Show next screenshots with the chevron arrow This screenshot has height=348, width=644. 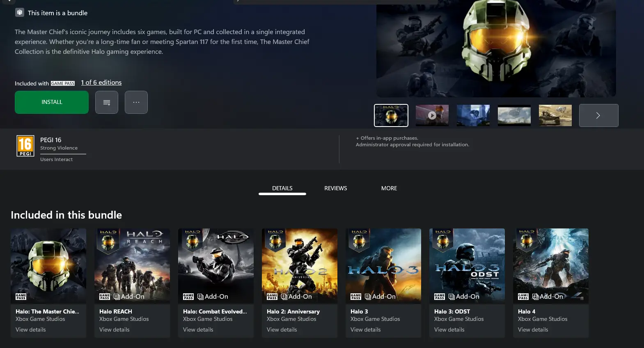[599, 115]
